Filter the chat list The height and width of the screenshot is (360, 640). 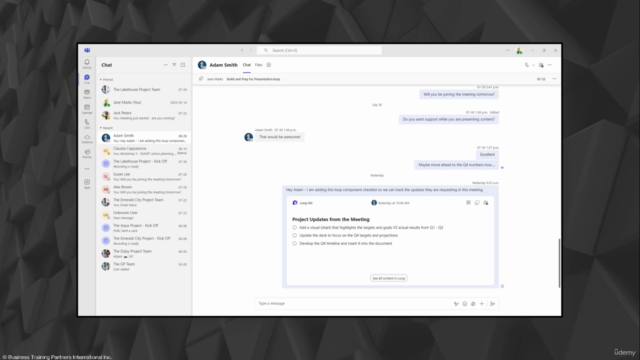point(174,65)
